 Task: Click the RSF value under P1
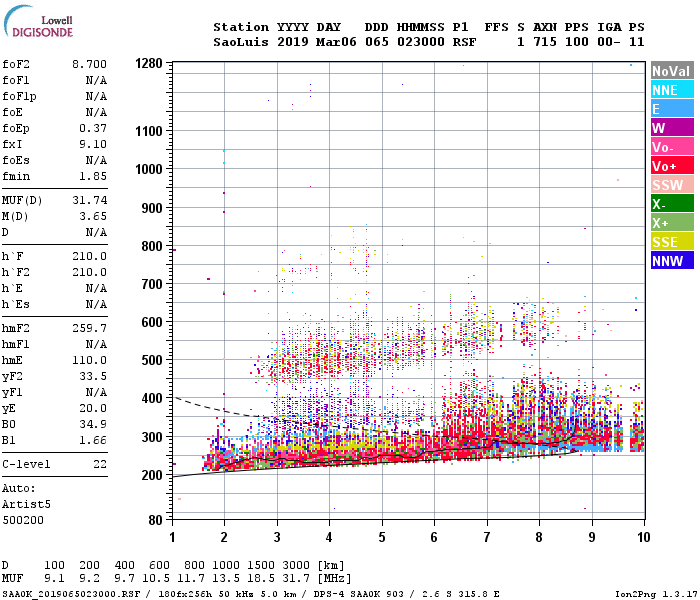(x=464, y=42)
